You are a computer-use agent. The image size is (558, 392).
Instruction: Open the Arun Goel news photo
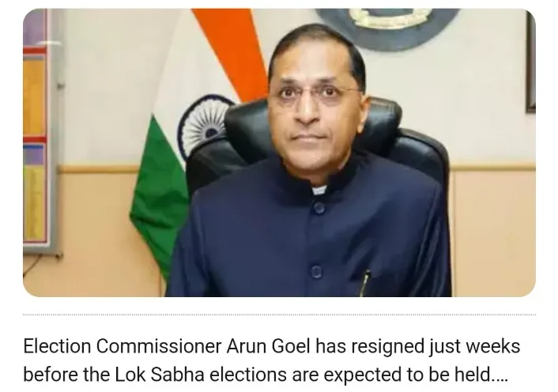click(x=279, y=153)
